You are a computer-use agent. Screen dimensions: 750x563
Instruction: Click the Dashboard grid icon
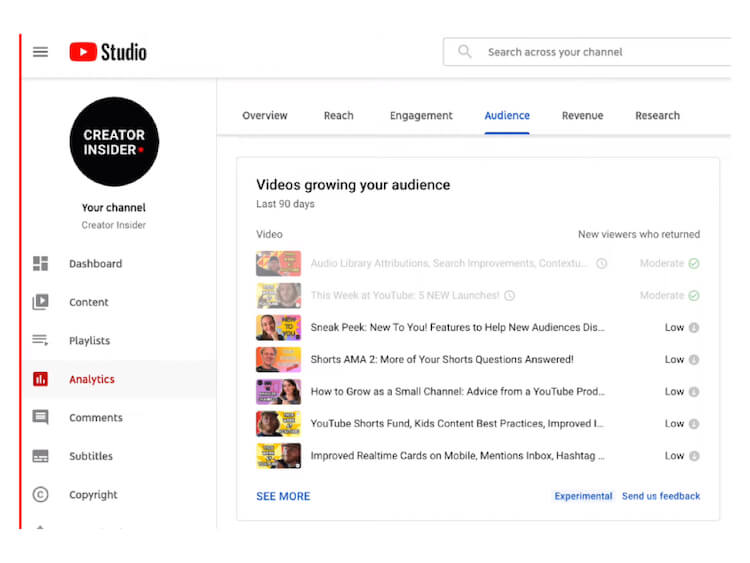[40, 264]
